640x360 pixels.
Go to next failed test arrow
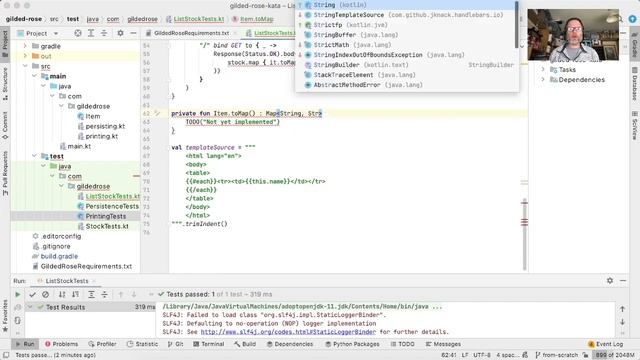coord(134,294)
